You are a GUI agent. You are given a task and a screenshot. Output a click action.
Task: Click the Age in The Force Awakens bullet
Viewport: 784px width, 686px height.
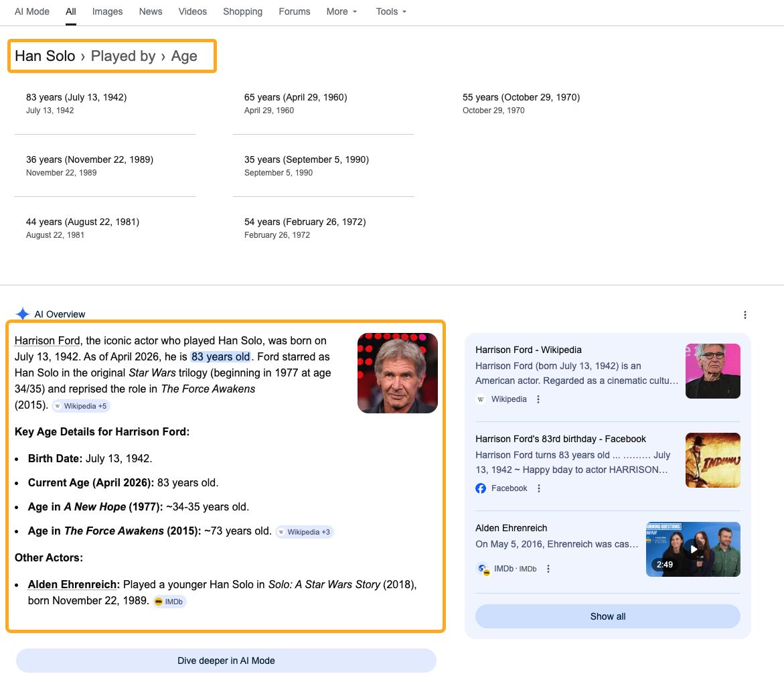pyautogui.click(x=150, y=531)
